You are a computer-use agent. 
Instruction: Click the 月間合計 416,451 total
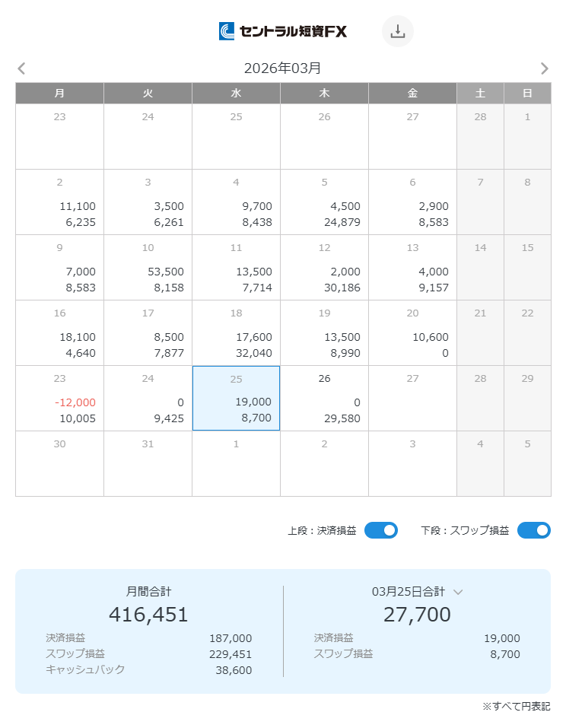[x=148, y=614]
